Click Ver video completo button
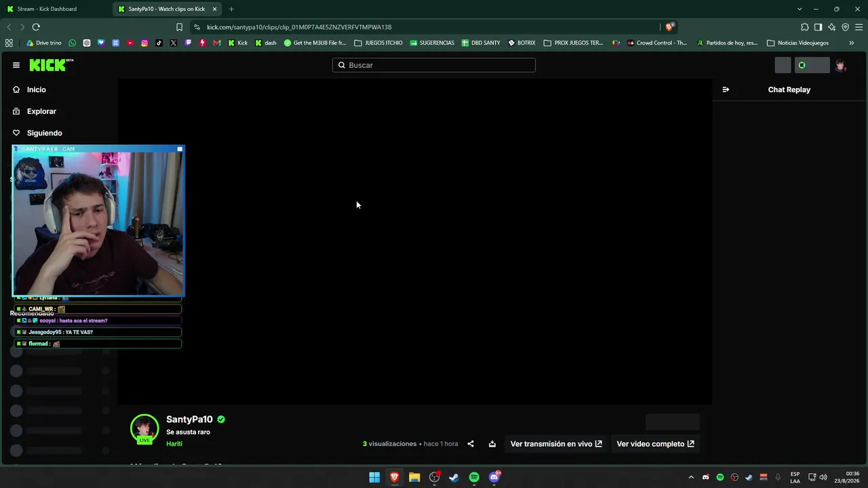Viewport: 868px width, 488px height. [x=655, y=444]
